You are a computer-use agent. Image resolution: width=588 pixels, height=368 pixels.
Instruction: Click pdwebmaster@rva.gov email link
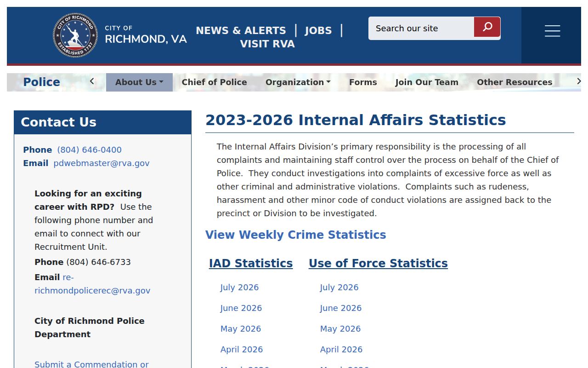coord(102,163)
